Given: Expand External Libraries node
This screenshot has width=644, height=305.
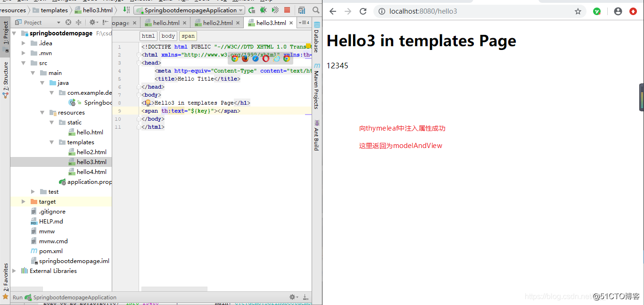Looking at the screenshot, I should coord(14,271).
